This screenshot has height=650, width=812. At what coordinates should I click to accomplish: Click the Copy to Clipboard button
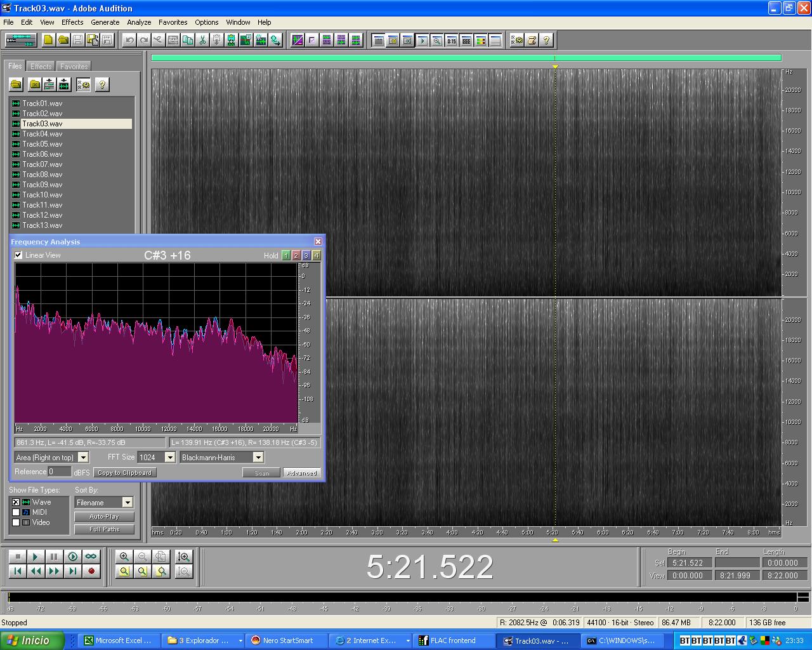tap(125, 472)
